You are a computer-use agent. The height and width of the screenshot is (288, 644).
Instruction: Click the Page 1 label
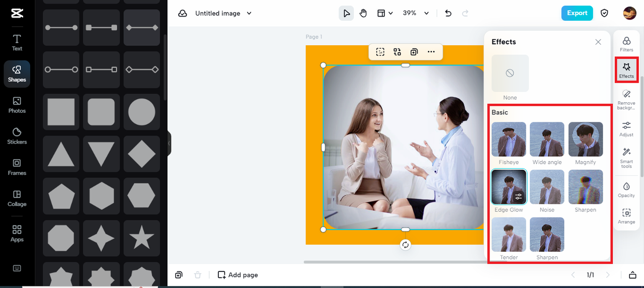[x=314, y=37]
